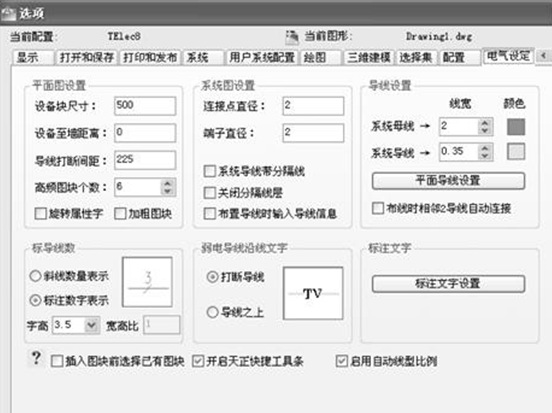Click the drawing icon beside 当前图形
This screenshot has width=552, height=413.
click(292, 37)
